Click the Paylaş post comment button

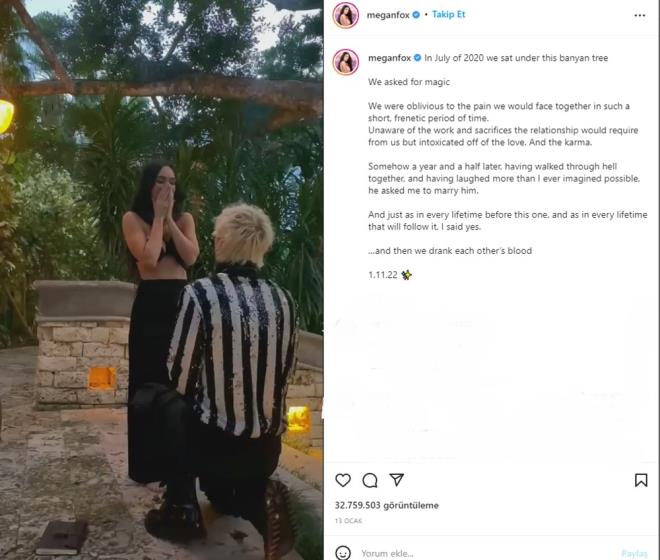point(634,553)
